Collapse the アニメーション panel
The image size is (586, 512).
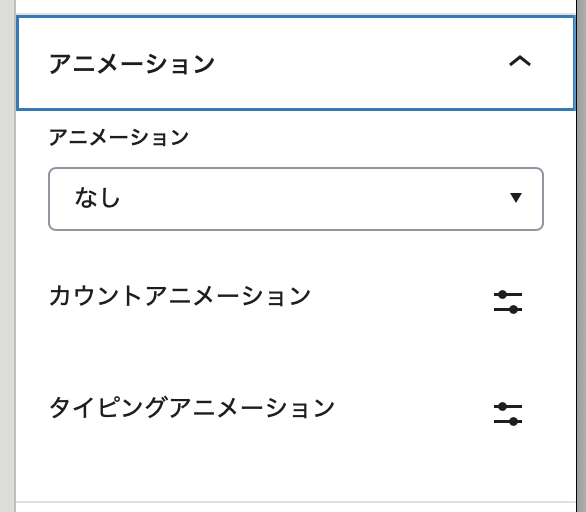click(296, 63)
